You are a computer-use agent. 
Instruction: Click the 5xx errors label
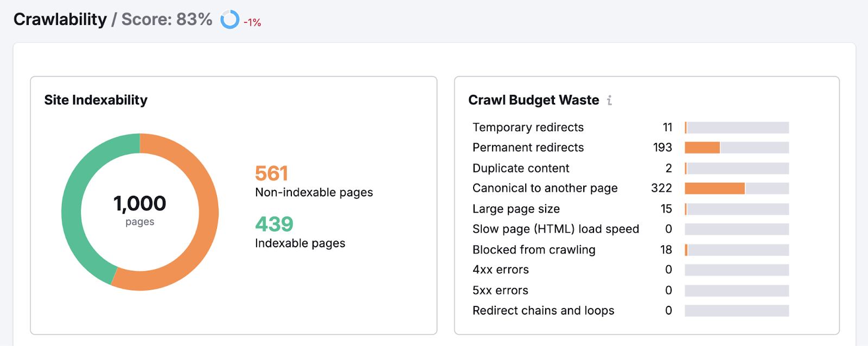(x=500, y=290)
